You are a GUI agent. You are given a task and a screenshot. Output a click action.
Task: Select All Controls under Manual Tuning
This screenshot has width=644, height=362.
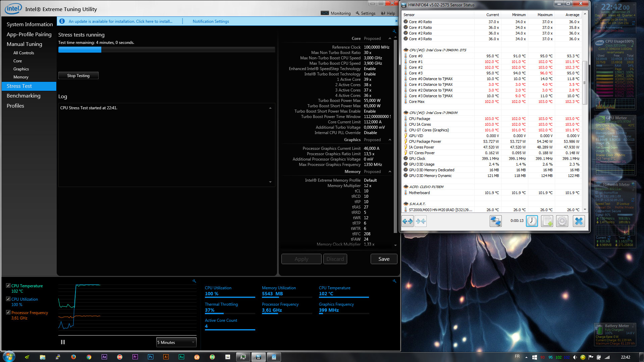pos(23,53)
